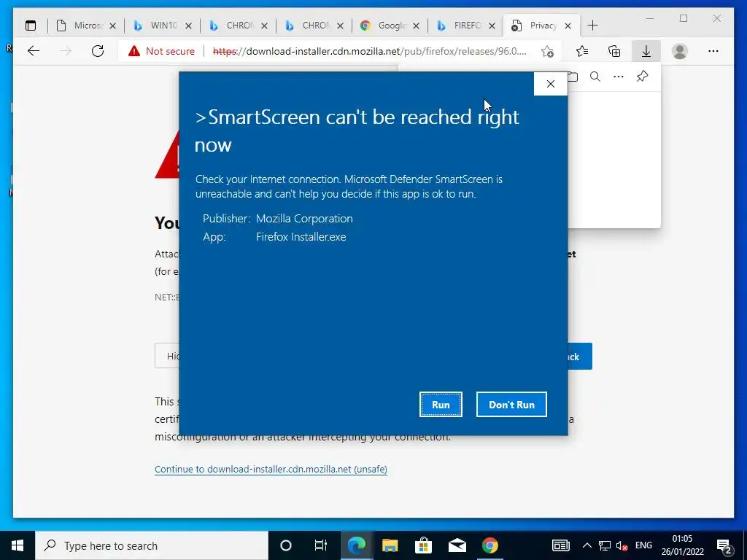The width and height of the screenshot is (747, 560).
Task: Click the address bar URL
Action: (x=369, y=51)
